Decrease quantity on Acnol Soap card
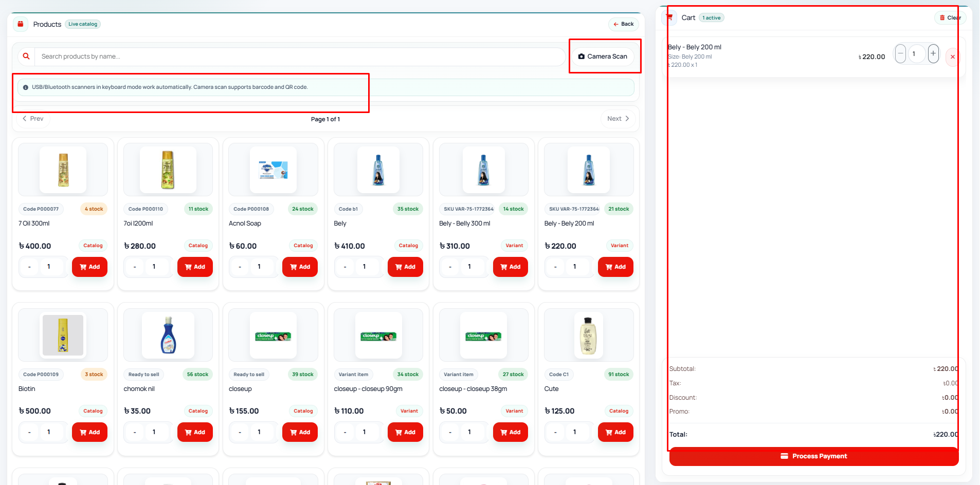This screenshot has height=485, width=980. pos(240,267)
